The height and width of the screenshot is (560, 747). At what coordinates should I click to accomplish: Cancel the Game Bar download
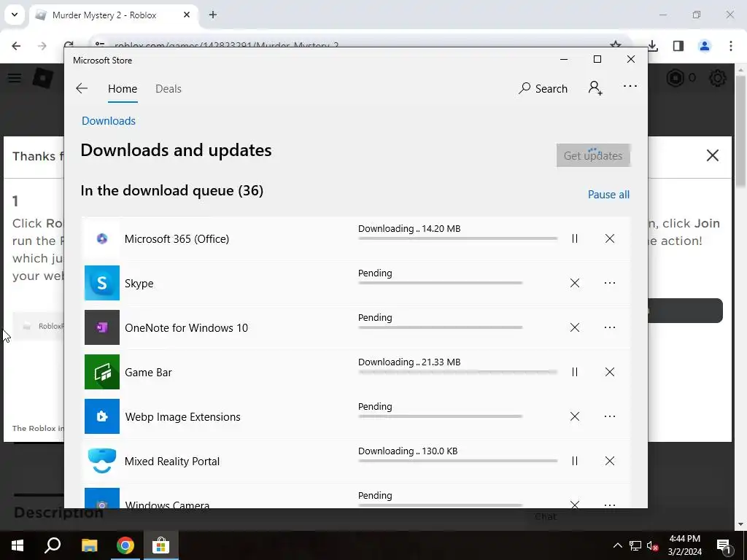coord(610,372)
